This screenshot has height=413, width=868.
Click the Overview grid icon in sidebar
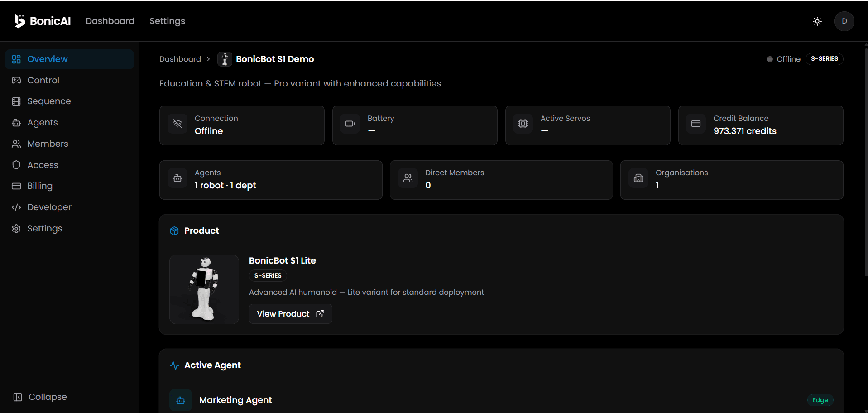(16, 59)
